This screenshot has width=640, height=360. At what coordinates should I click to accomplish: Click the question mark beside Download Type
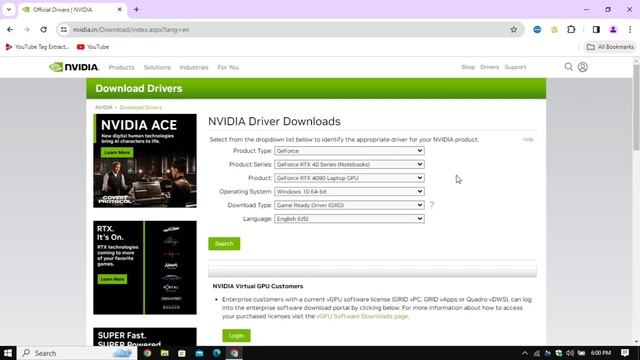pos(431,205)
